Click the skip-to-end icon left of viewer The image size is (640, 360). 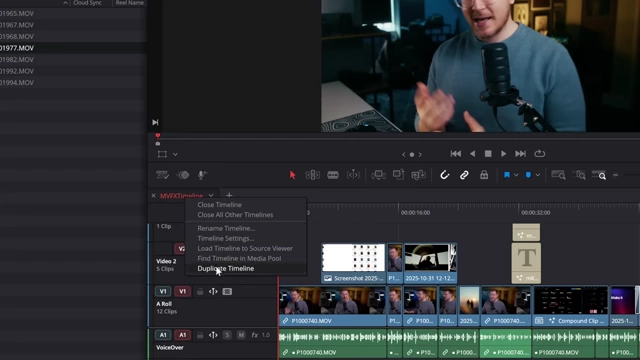[155, 122]
